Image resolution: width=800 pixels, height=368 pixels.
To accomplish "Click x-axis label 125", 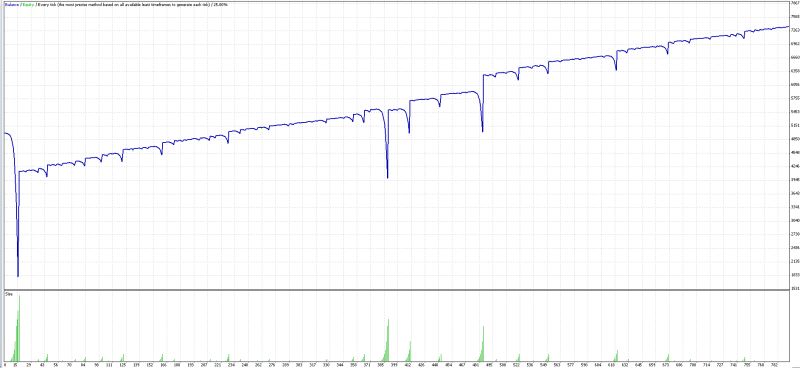I will pyautogui.click(x=122, y=365).
